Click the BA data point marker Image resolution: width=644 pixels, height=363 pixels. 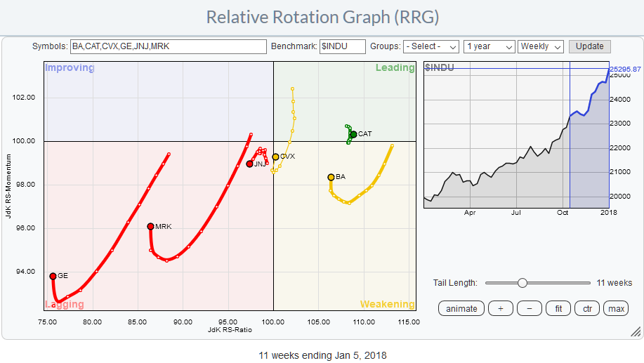click(x=331, y=178)
